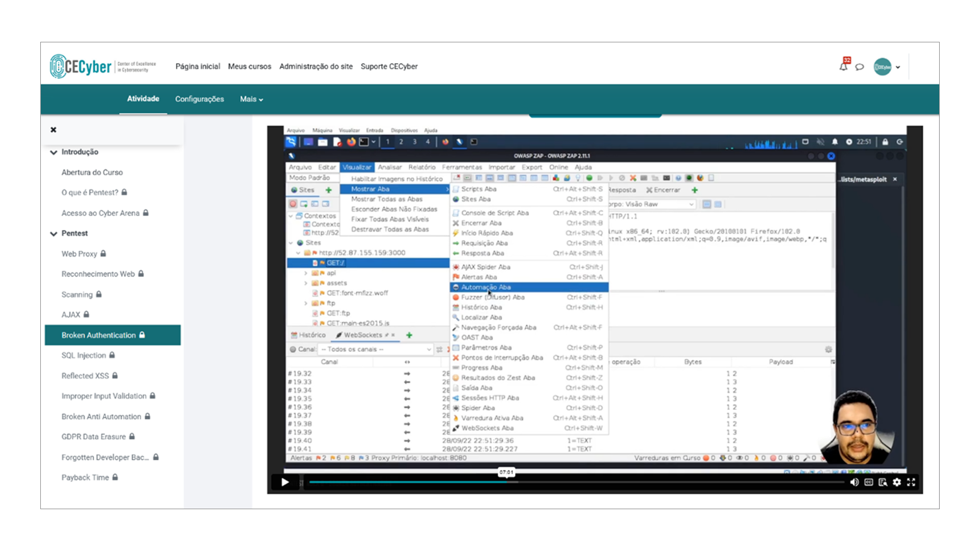Switch to the Configurações tab

click(200, 99)
